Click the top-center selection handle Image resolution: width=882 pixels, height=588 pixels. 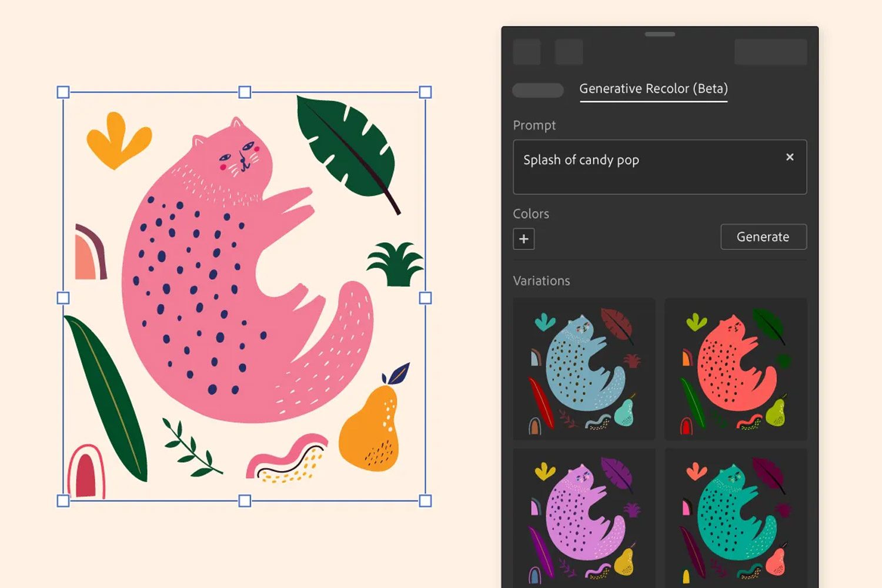point(245,92)
